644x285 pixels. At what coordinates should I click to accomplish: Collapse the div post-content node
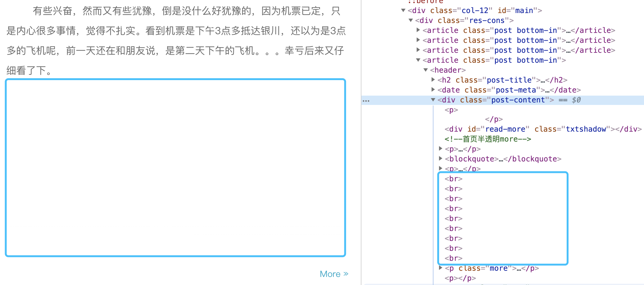point(433,100)
